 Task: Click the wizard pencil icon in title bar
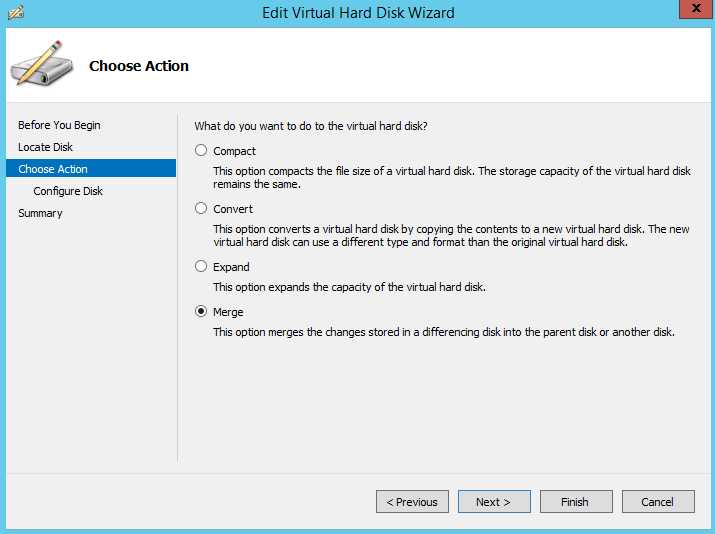[x=16, y=12]
